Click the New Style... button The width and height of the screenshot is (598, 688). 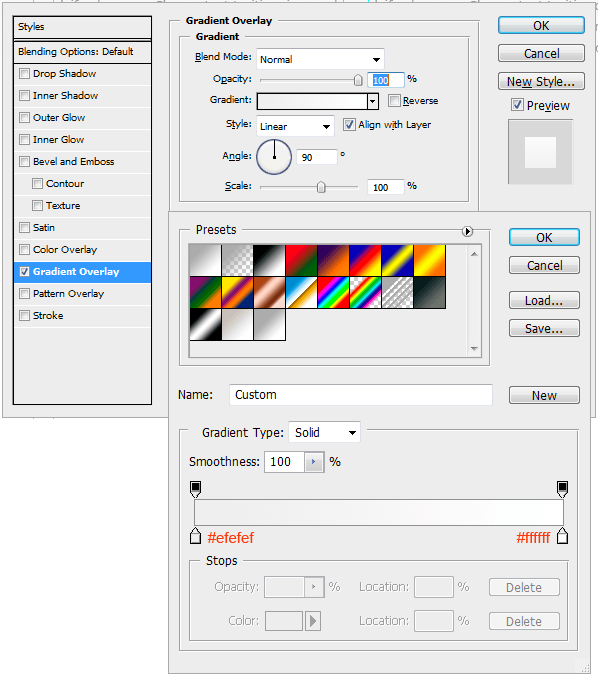(x=541, y=82)
